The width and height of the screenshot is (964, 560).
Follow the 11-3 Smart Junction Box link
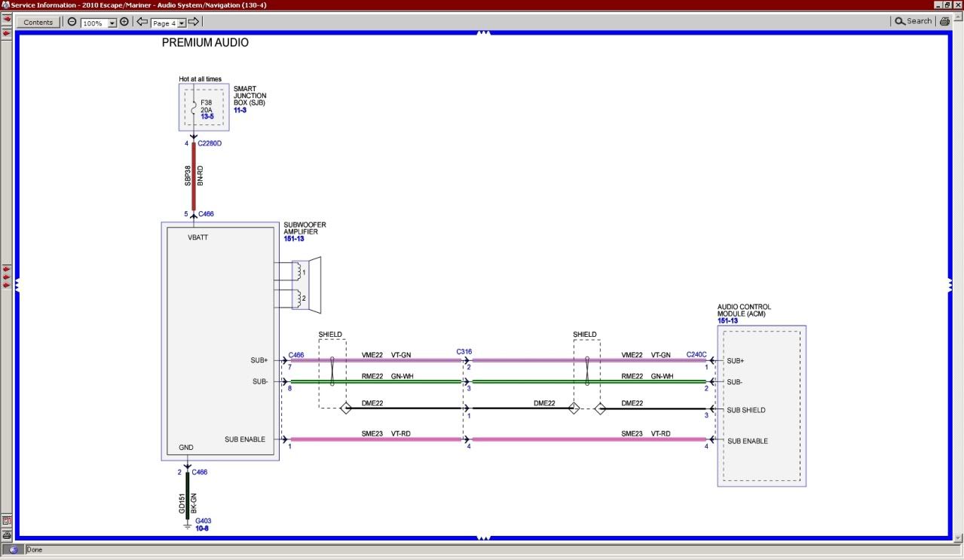coord(240,110)
